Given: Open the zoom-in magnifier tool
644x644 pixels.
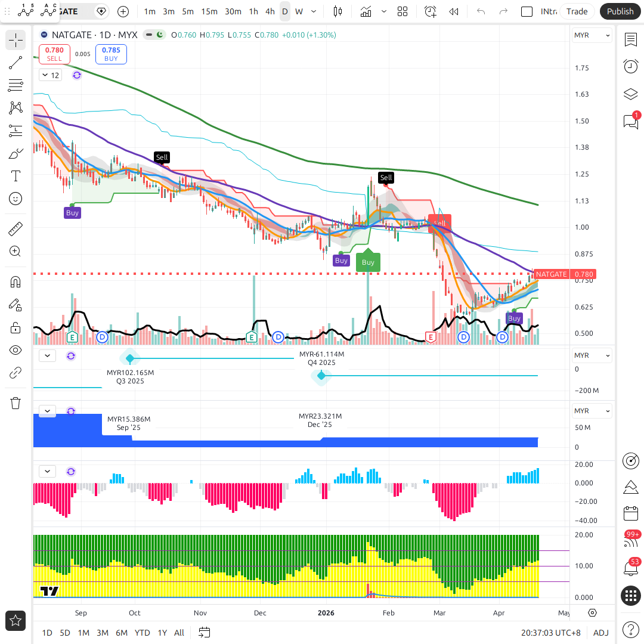Looking at the screenshot, I should tap(16, 252).
